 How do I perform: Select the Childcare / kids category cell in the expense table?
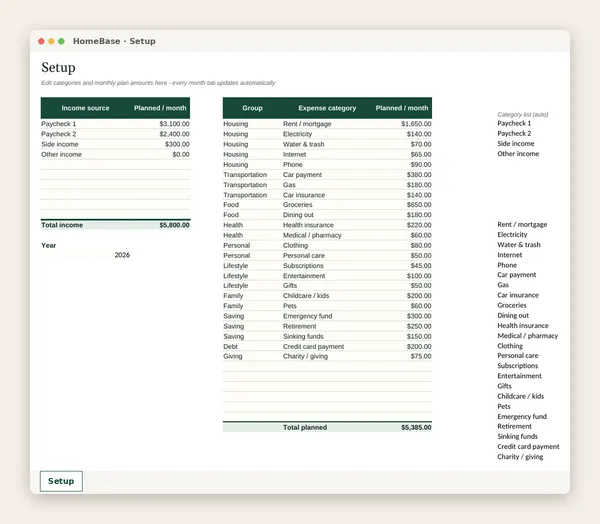point(306,296)
